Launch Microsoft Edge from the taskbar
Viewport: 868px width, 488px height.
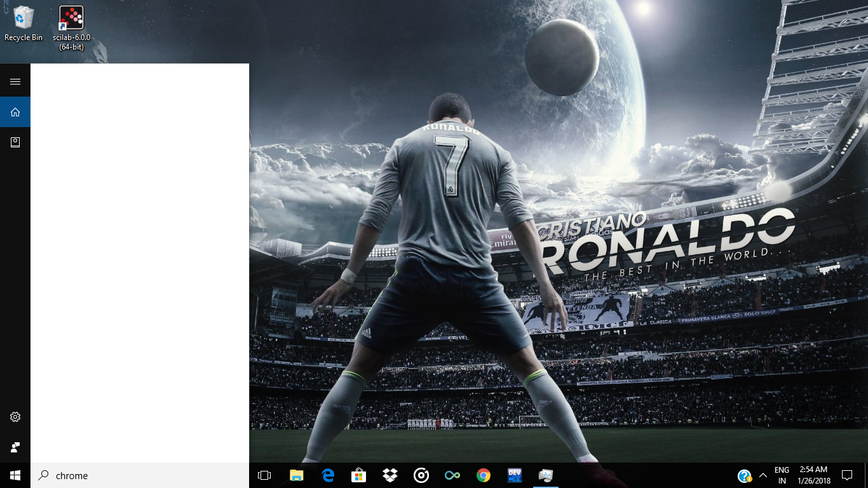[x=328, y=475]
